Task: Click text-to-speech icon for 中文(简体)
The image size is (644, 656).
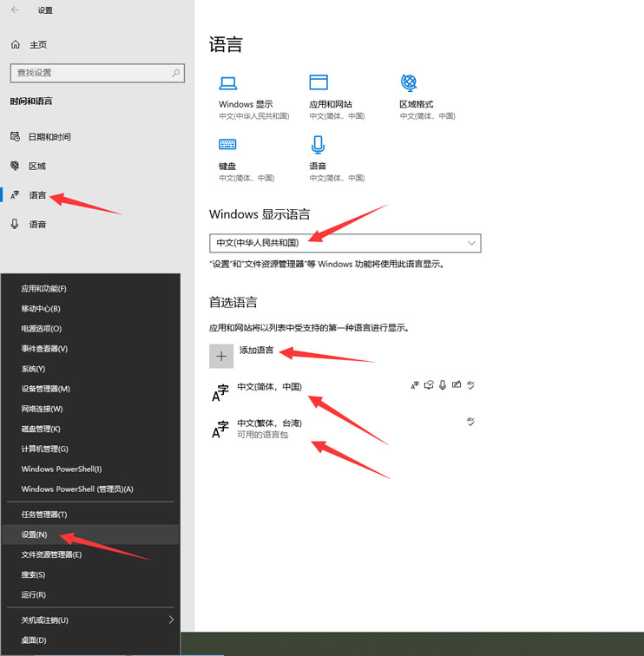Action: tap(429, 385)
